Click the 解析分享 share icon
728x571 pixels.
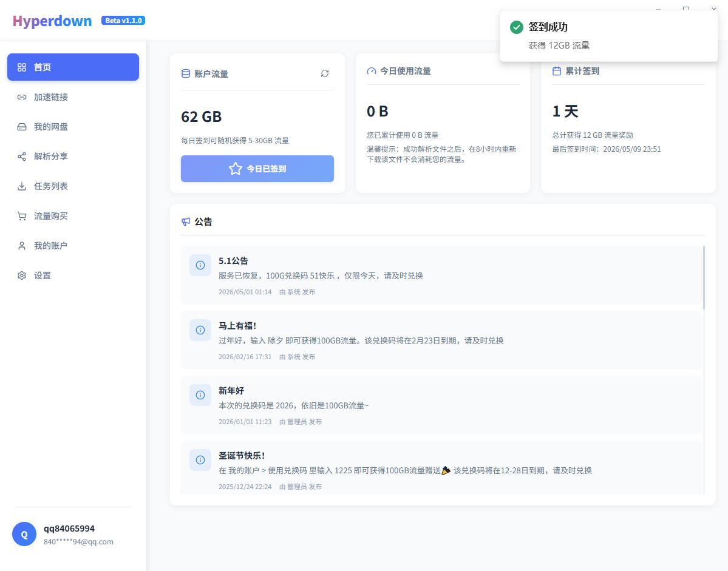click(22, 157)
